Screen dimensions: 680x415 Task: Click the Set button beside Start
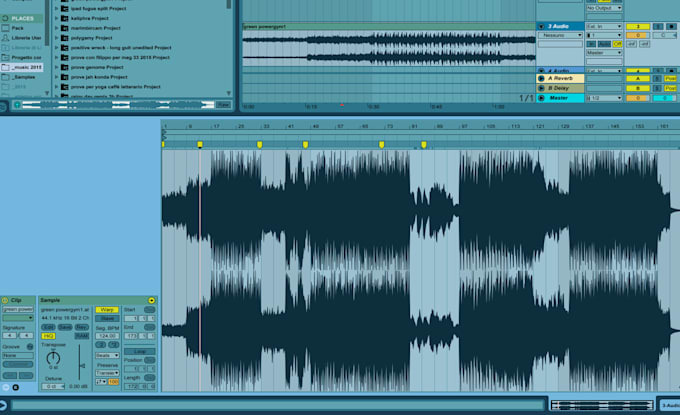pos(150,310)
